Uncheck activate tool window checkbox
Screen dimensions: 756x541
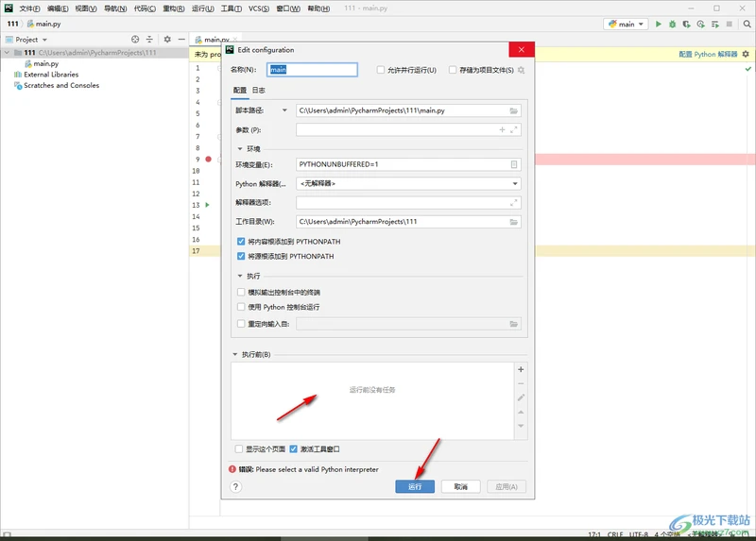[x=294, y=449]
